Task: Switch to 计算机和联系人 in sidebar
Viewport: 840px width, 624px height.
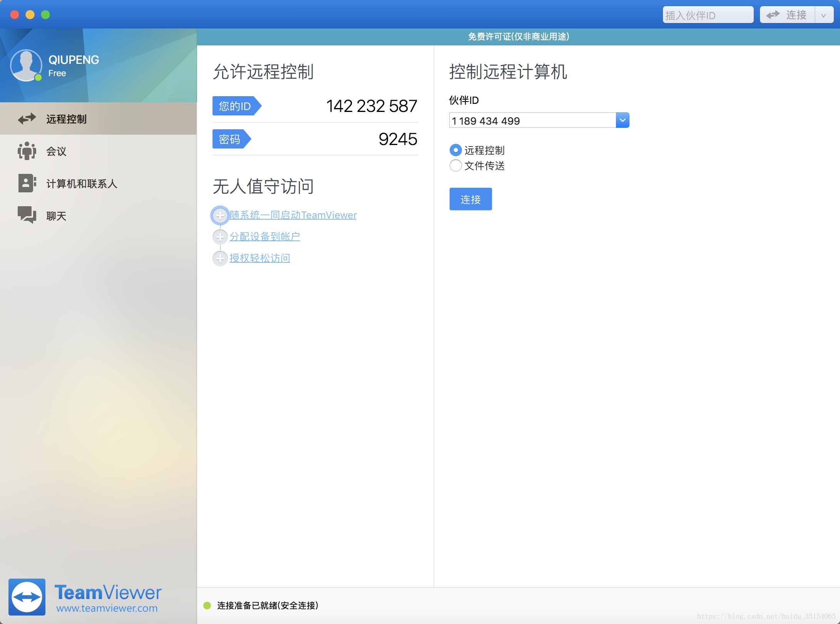Action: pyautogui.click(x=82, y=184)
